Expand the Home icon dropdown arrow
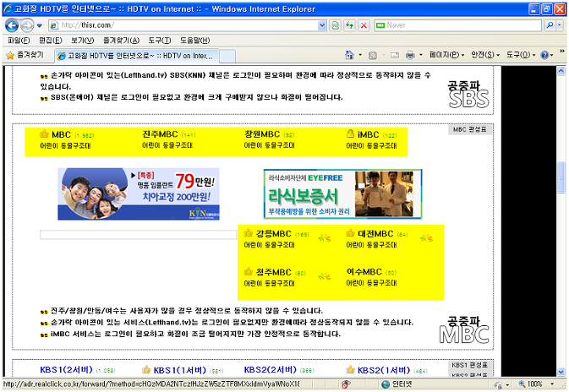 point(360,55)
